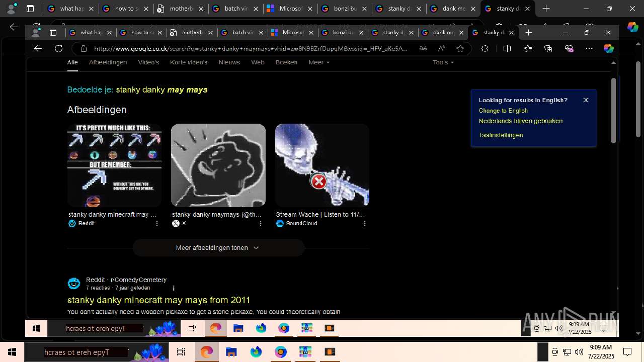The height and width of the screenshot is (362, 644).
Task: Click the URL address field in front window
Action: [252, 48]
